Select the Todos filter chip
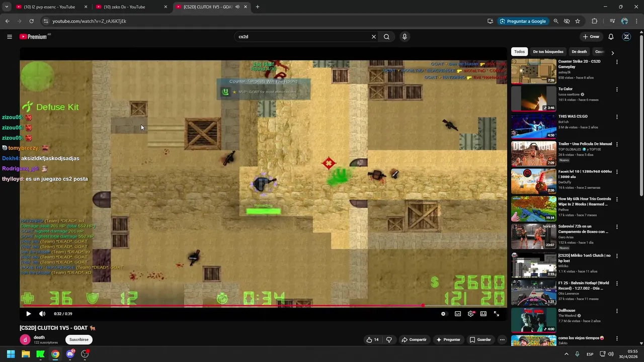 [519, 52]
